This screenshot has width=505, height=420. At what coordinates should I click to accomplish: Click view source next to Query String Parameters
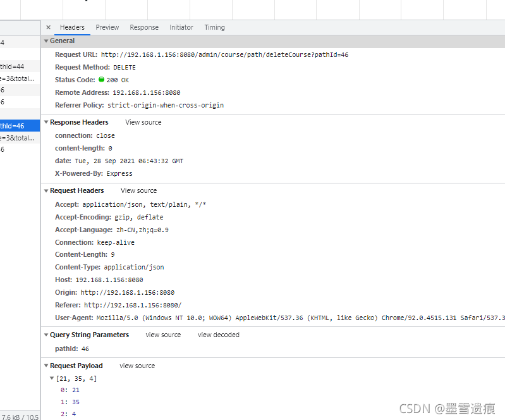(x=163, y=335)
